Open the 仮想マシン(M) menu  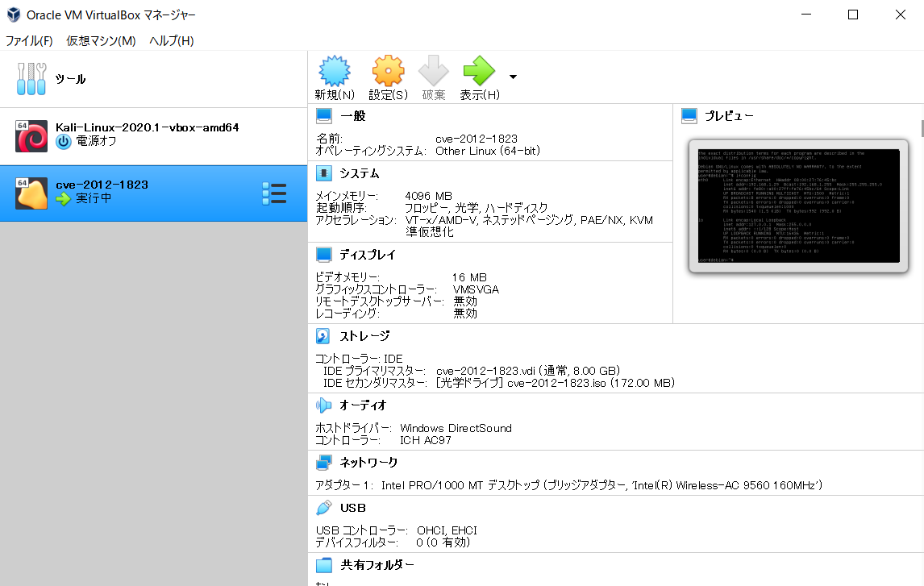pos(101,40)
